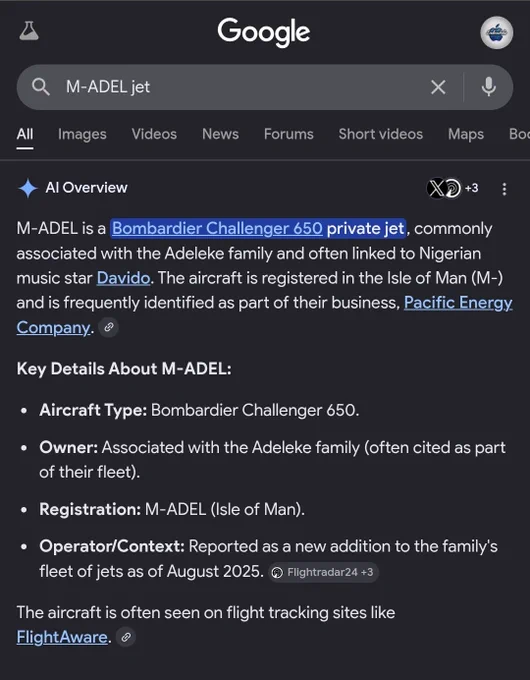
Task: Click the link chip after Pacific Energy Company
Action: tap(108, 327)
